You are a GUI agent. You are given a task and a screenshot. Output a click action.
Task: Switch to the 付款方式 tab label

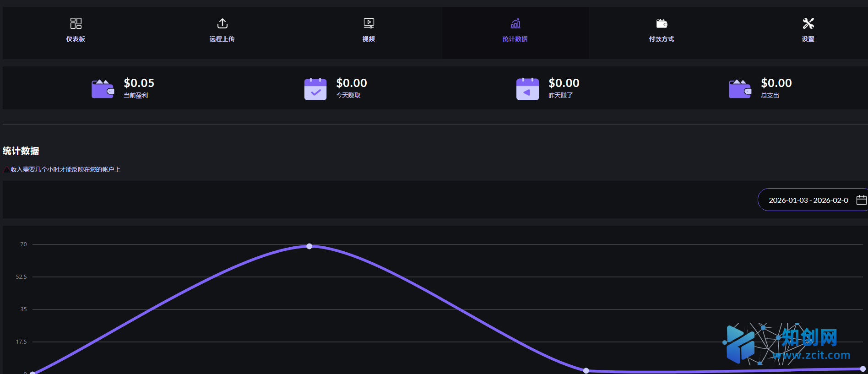coord(662,39)
